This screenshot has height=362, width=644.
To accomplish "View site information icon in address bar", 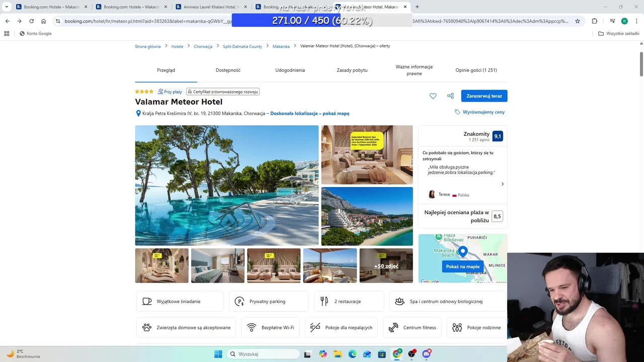I will click(x=58, y=21).
